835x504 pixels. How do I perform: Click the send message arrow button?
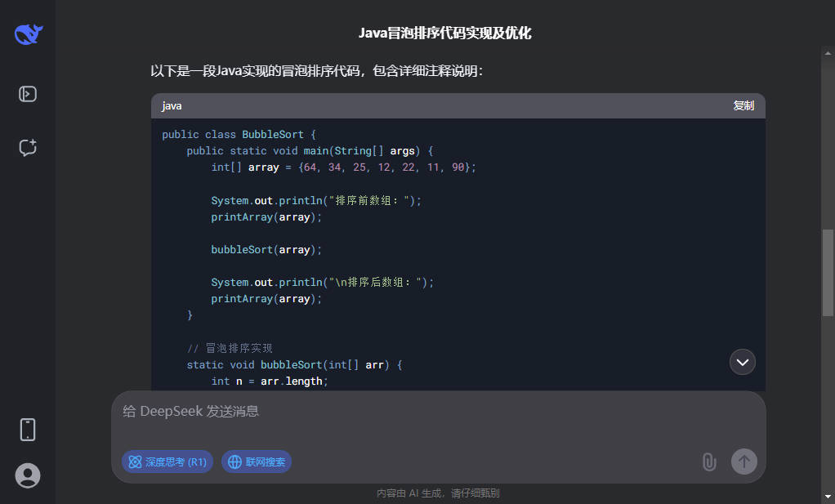point(744,462)
